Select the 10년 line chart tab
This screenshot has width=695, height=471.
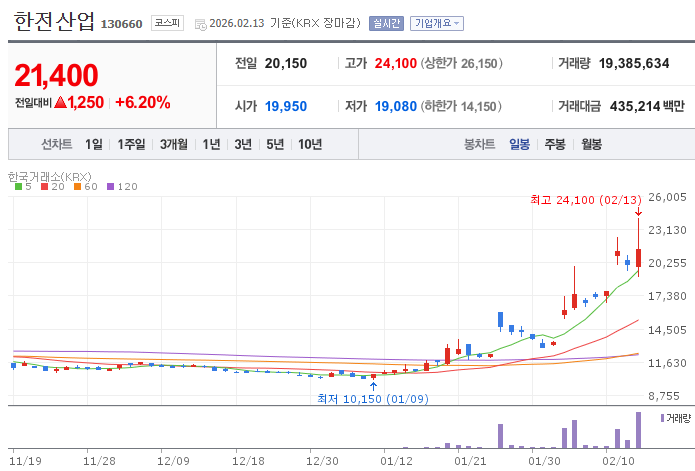pyautogui.click(x=310, y=144)
